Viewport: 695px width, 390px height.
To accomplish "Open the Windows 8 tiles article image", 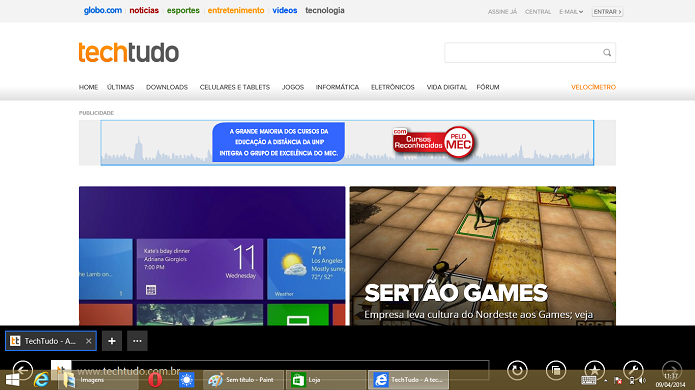I will pos(212,256).
